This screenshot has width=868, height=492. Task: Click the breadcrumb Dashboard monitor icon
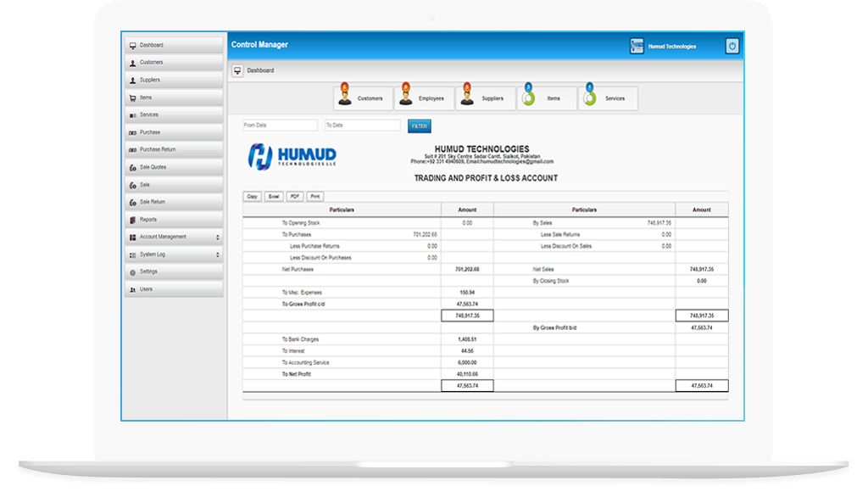pyautogui.click(x=238, y=70)
